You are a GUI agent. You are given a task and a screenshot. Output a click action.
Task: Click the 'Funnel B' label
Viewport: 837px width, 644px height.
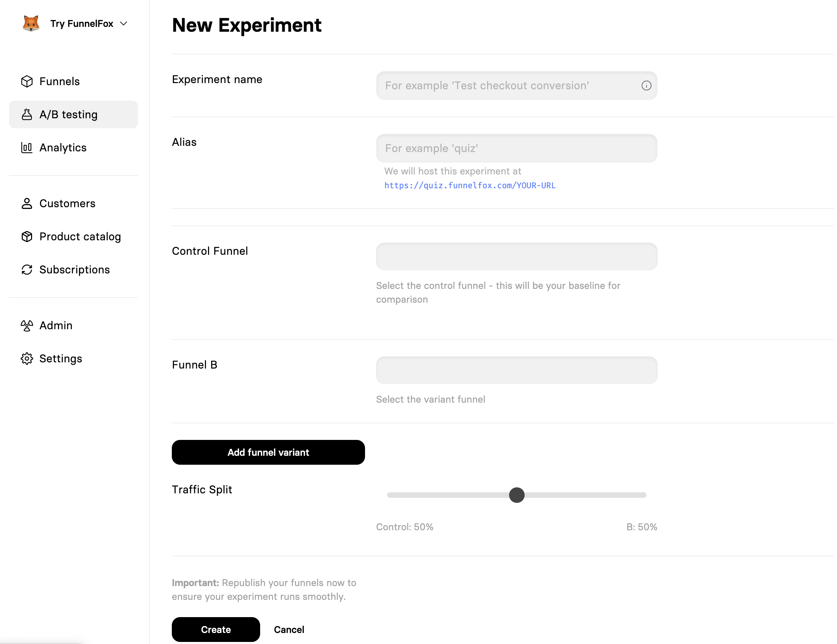click(x=194, y=364)
